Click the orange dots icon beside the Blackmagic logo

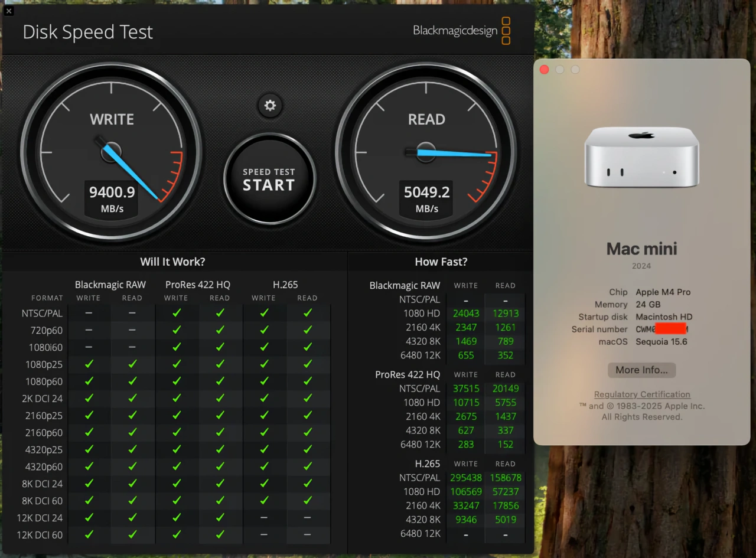coord(506,31)
